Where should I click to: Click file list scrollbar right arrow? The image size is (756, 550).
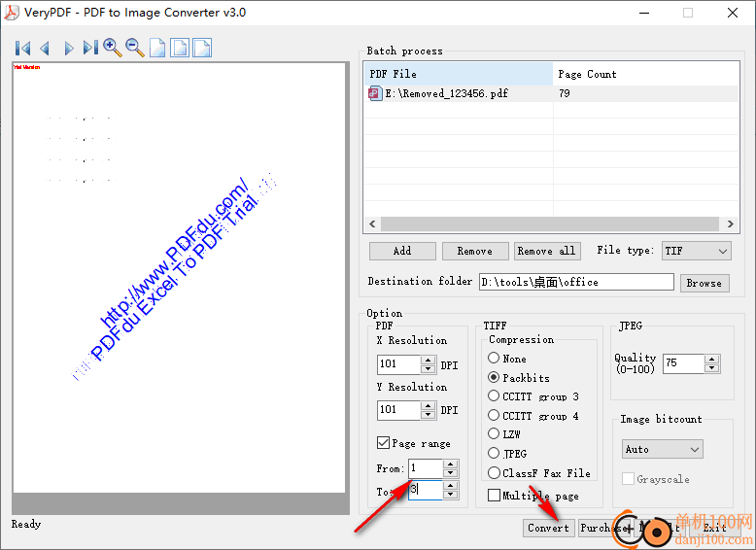(731, 223)
